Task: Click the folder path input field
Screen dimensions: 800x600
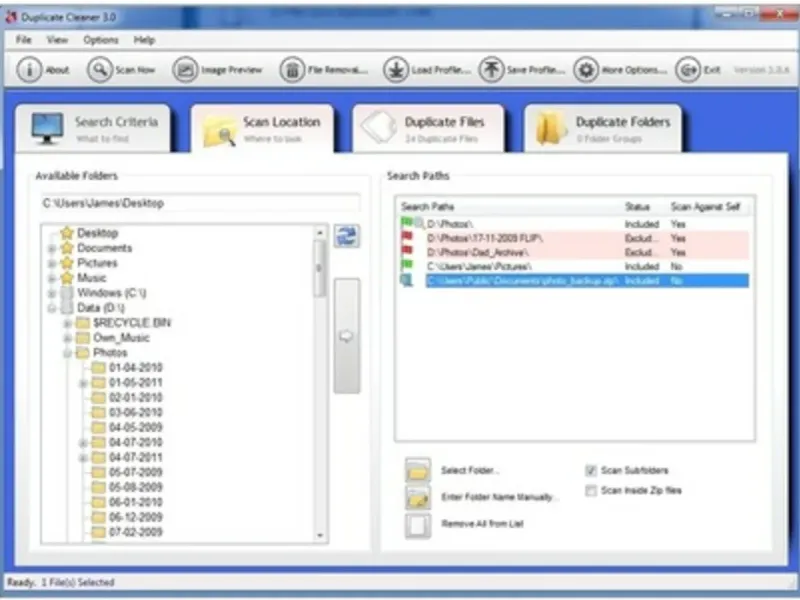Action: point(201,203)
